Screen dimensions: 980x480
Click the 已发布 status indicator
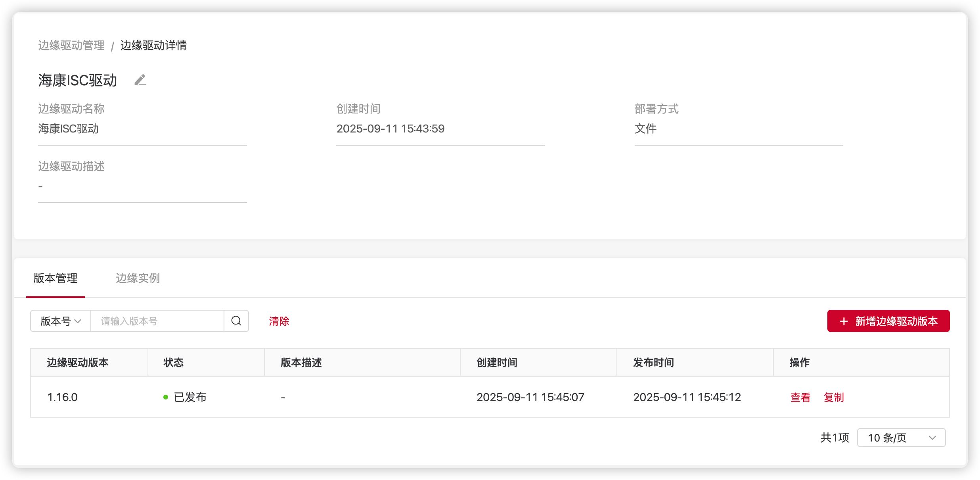(x=185, y=397)
